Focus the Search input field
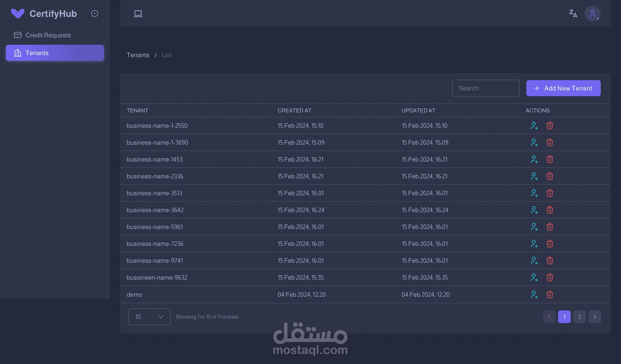Viewport: 621px width, 364px height. tap(485, 88)
